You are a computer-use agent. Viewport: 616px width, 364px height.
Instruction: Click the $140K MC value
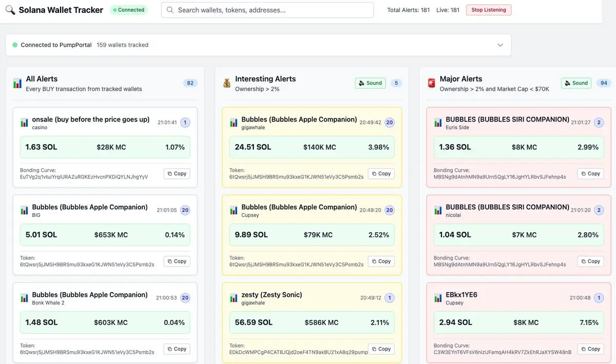coord(319,147)
